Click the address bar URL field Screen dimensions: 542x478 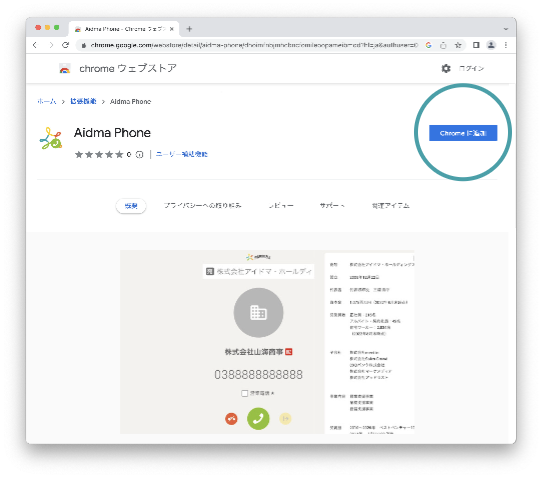(254, 45)
